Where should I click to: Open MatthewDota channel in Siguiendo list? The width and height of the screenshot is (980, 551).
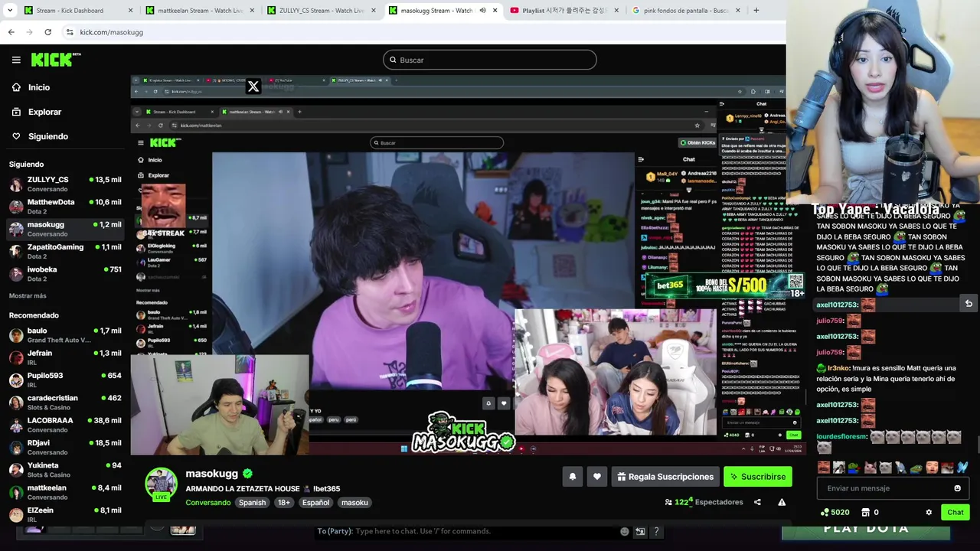pyautogui.click(x=65, y=207)
